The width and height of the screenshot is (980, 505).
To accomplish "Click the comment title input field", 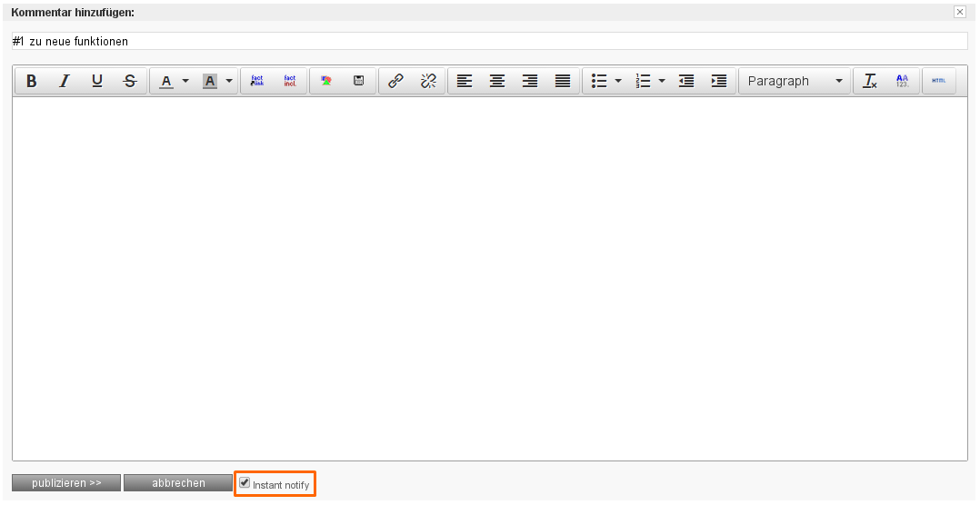I will [x=489, y=42].
